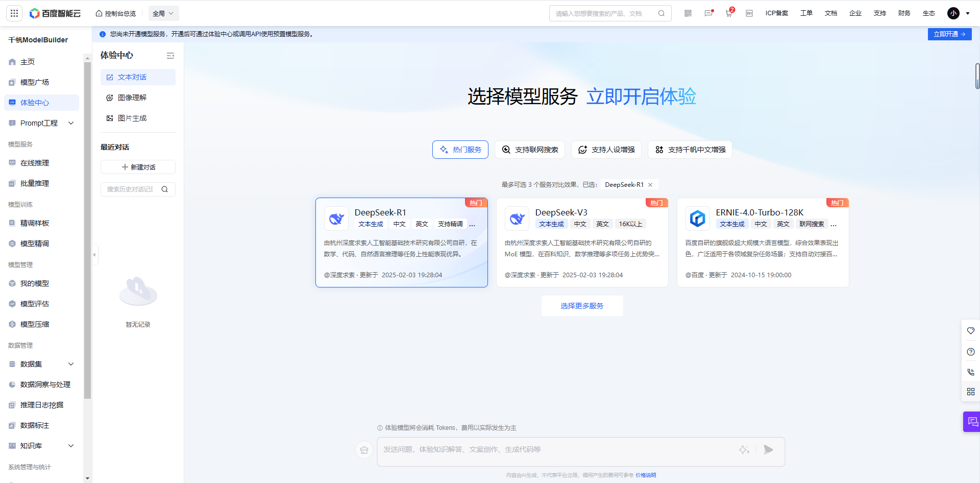Open the purple chat feedback button
Image resolution: width=980 pixels, height=483 pixels.
[x=972, y=422]
